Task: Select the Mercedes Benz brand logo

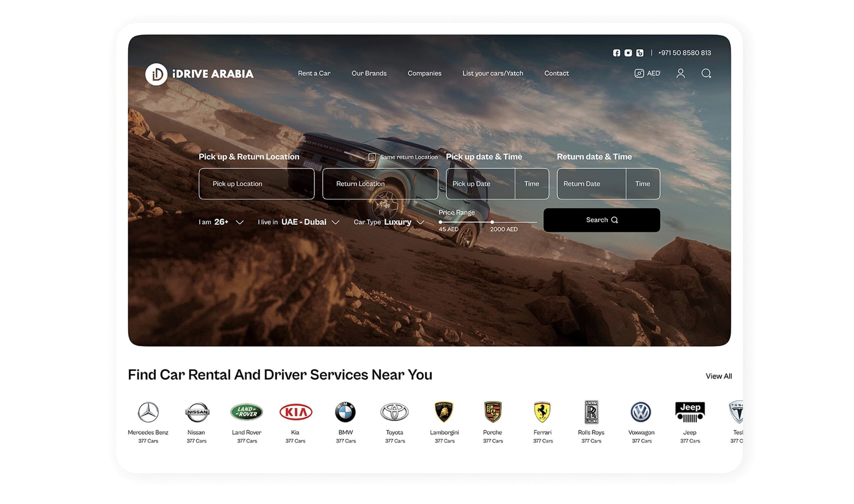Action: (148, 412)
